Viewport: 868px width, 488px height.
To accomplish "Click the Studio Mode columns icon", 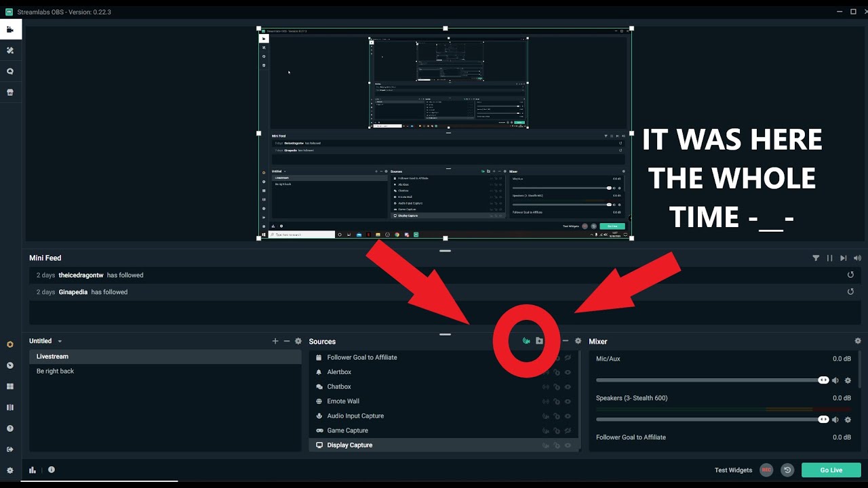I will tap(10, 407).
